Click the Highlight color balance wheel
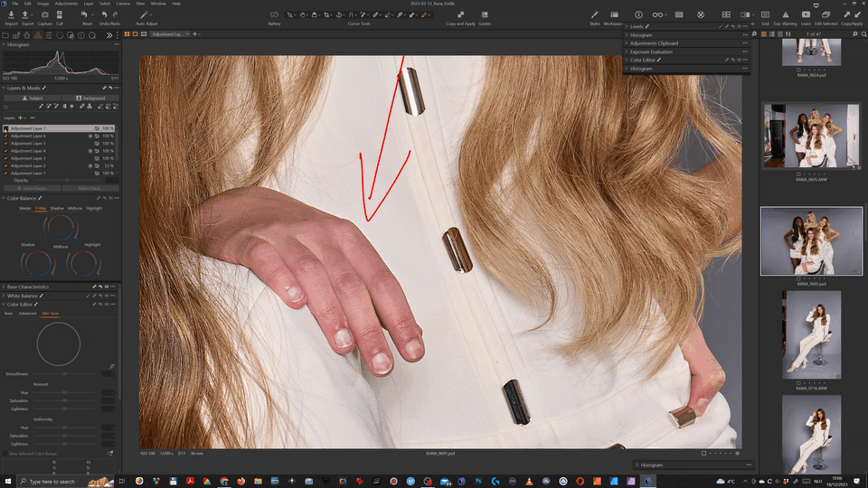The height and width of the screenshot is (488, 868). click(x=83, y=263)
